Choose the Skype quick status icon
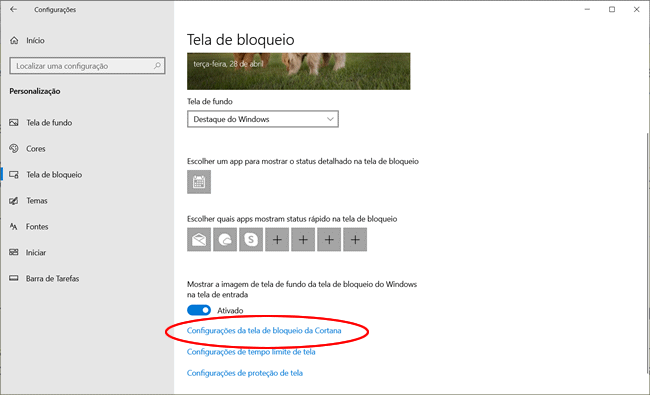This screenshot has width=650, height=395. coord(251,240)
